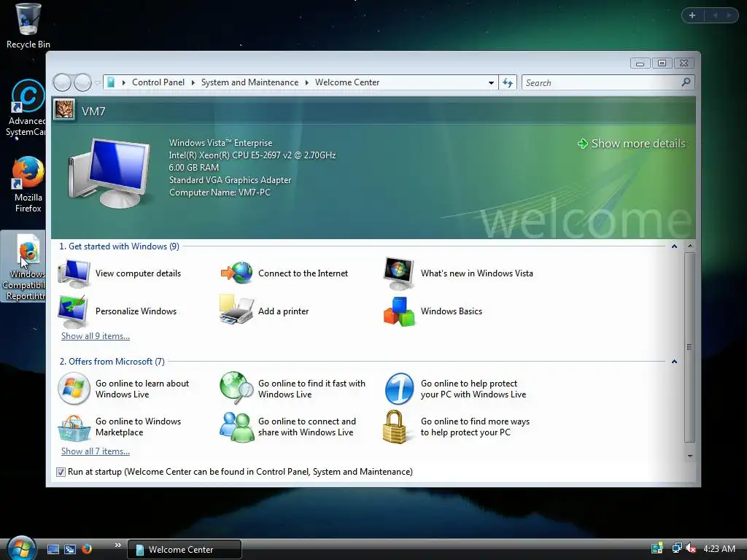The width and height of the screenshot is (747, 560).
Task: Expand the arrow after Control Panel breadcrumb
Action: (x=193, y=83)
